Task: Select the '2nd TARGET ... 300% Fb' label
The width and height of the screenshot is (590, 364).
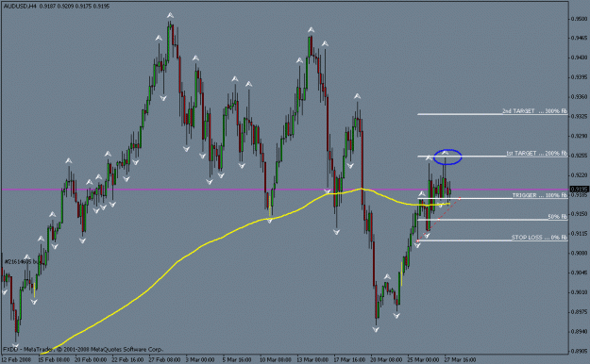Action: pyautogui.click(x=534, y=111)
